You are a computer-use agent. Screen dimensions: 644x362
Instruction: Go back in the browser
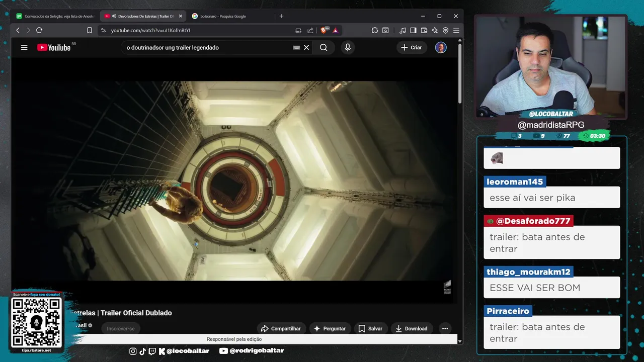(18, 30)
